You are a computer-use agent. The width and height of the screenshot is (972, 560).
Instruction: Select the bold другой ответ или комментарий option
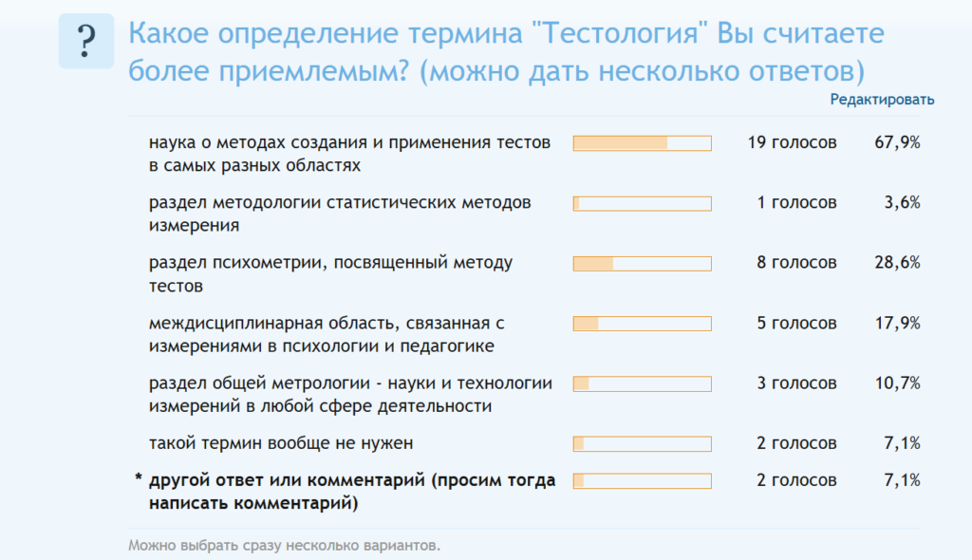click(x=352, y=491)
